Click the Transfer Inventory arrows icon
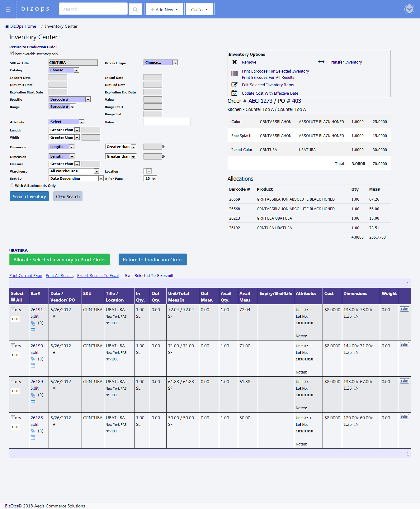This screenshot has height=509, width=420. pos(321,62)
